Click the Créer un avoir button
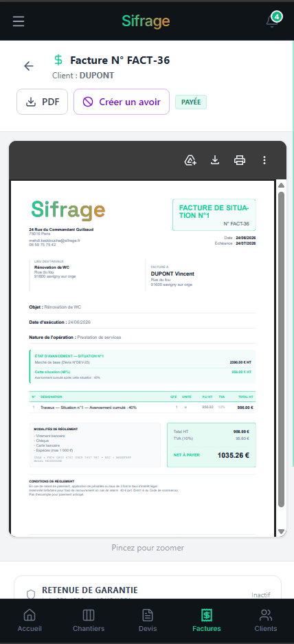This screenshot has width=294, height=644. [x=122, y=102]
